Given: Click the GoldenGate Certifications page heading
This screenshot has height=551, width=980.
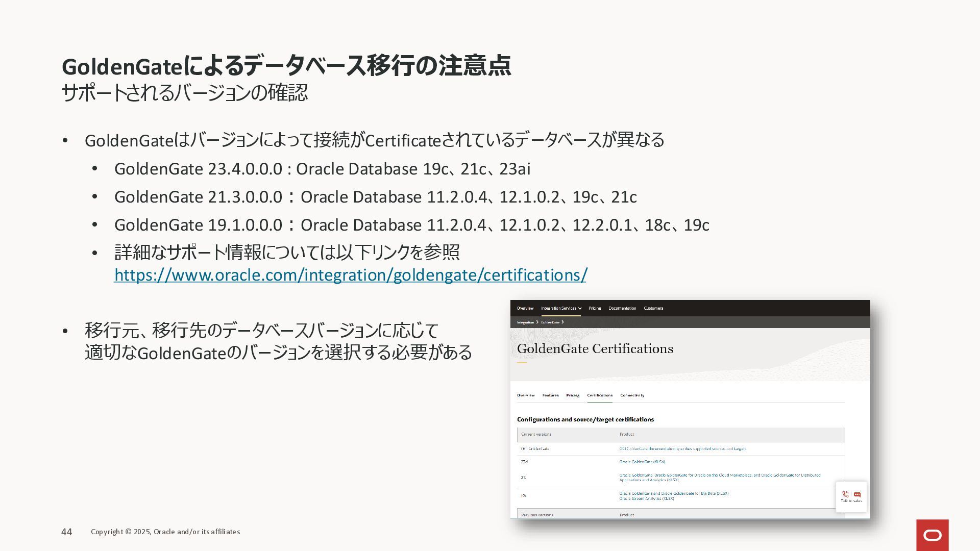Looking at the screenshot, I should coord(595,349).
